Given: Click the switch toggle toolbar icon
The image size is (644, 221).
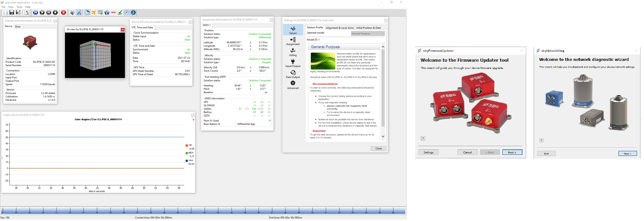Looking at the screenshot, I should [x=26, y=12].
